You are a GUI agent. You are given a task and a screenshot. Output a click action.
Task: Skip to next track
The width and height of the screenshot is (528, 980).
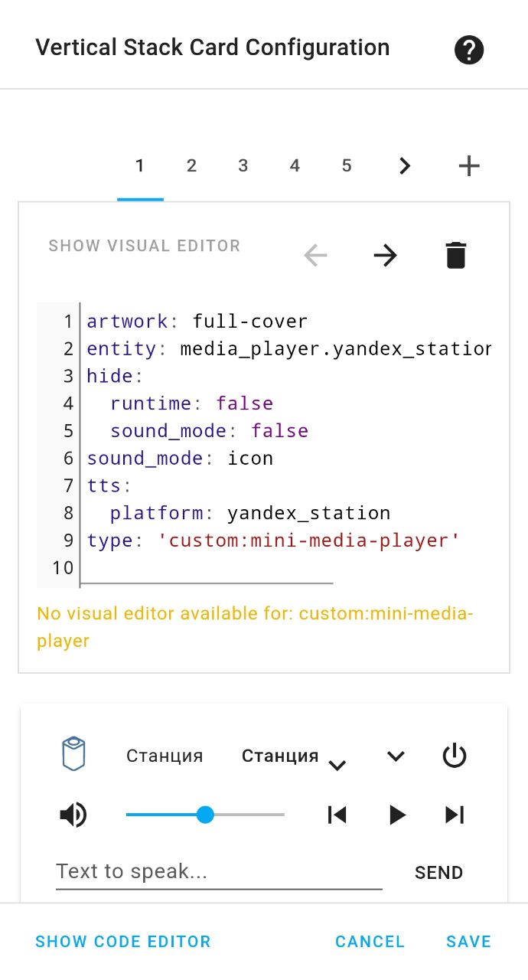click(455, 815)
